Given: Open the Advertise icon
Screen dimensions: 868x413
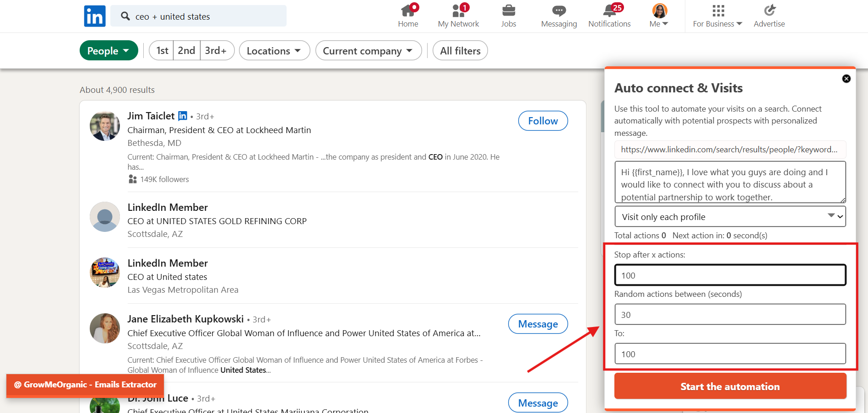Looking at the screenshot, I should tap(770, 10).
